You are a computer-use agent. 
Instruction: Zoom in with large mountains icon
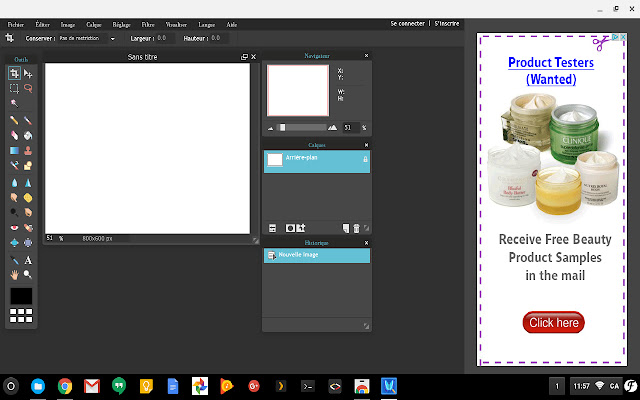pos(333,128)
